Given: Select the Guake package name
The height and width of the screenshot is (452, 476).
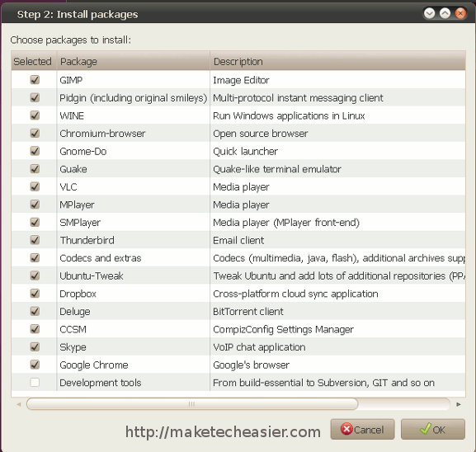Looking at the screenshot, I should (x=73, y=169).
